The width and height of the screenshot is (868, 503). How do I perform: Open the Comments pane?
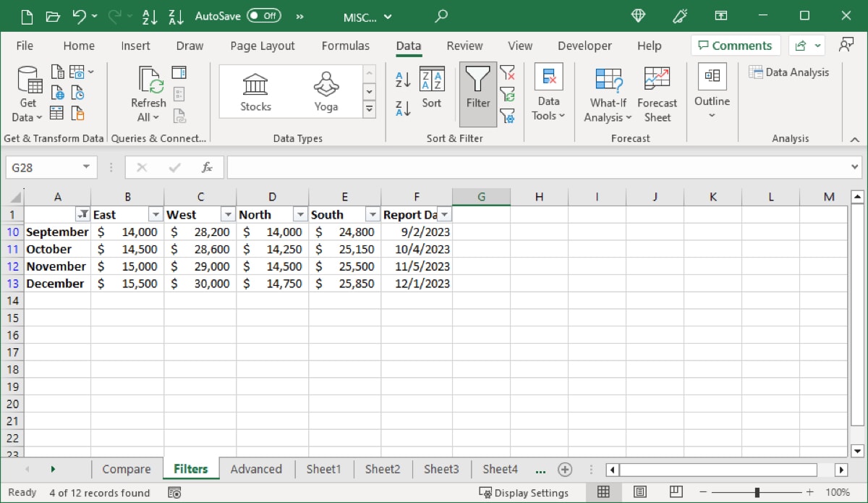tap(735, 45)
